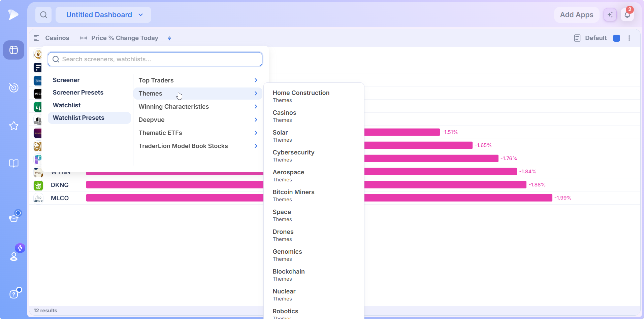644x319 pixels.
Task: Focus the search screeners, watchlists field
Action: click(155, 59)
